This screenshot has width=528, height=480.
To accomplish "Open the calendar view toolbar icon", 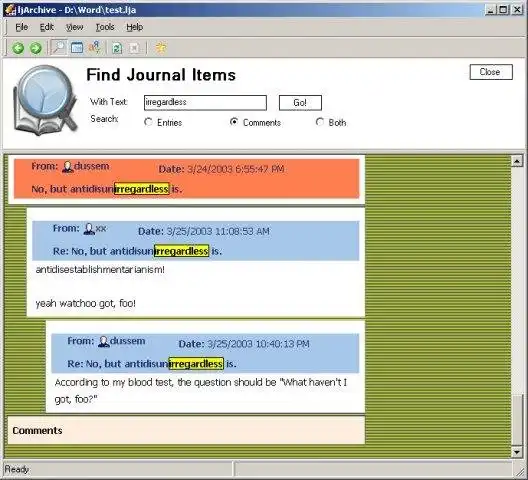I will pyautogui.click(x=77, y=47).
